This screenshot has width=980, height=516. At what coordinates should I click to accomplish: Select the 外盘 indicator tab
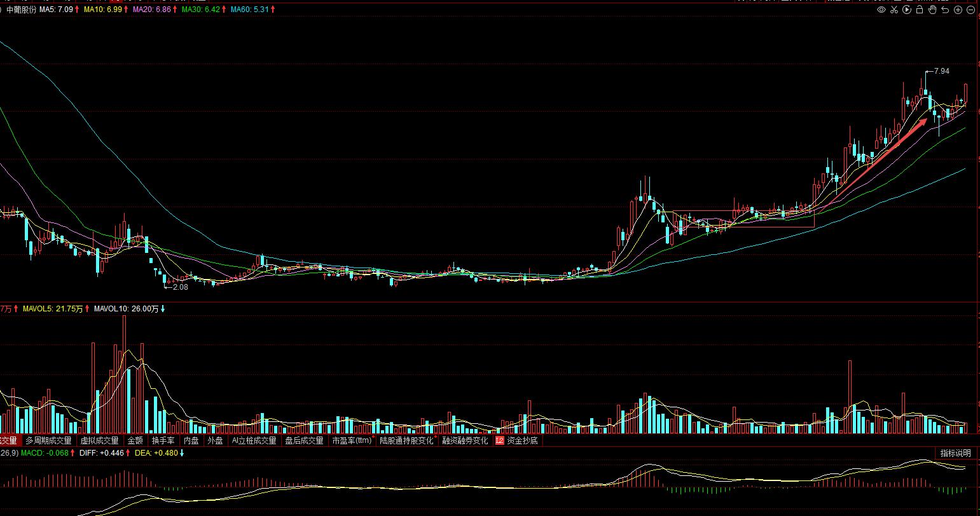[x=215, y=440]
